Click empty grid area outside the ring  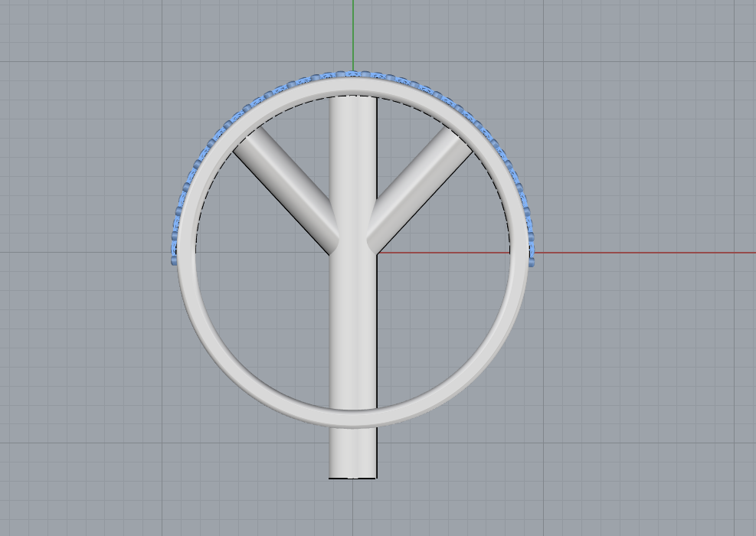coord(627,386)
